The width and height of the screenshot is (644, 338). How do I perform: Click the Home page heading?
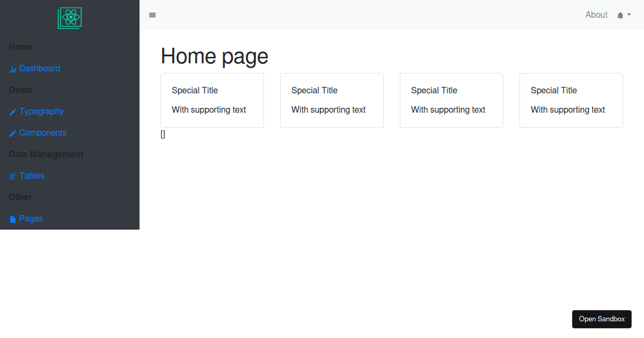coord(214,56)
